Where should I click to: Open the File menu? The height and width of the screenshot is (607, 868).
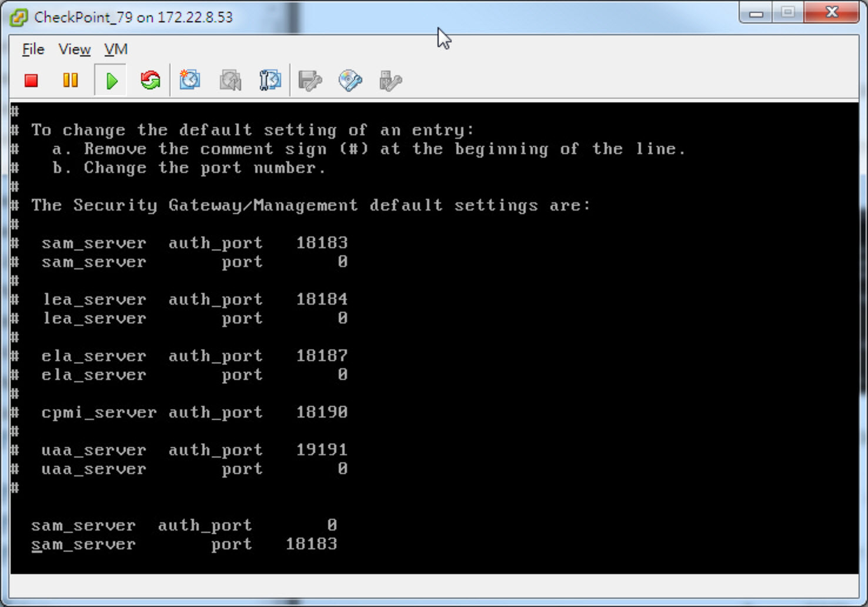tap(33, 49)
